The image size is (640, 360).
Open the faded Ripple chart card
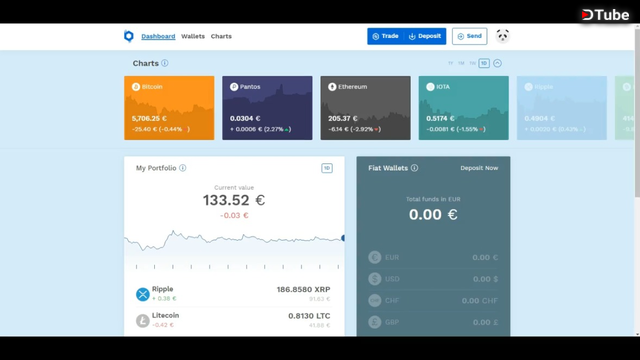(562, 108)
